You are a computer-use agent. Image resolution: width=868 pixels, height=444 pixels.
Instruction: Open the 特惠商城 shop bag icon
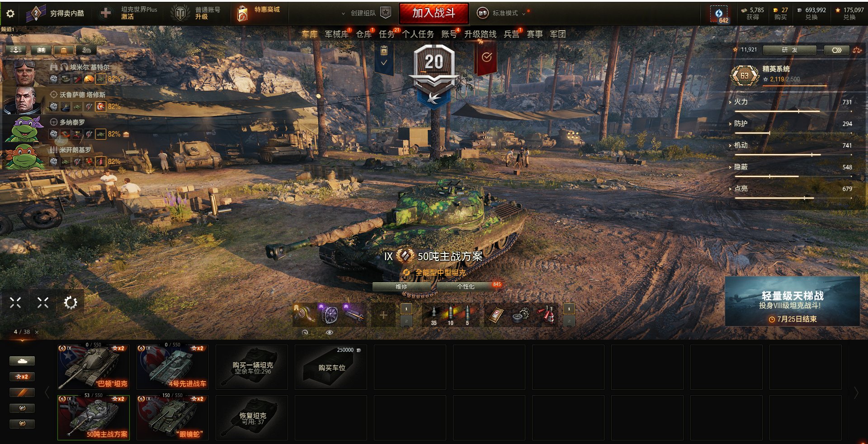pos(243,14)
